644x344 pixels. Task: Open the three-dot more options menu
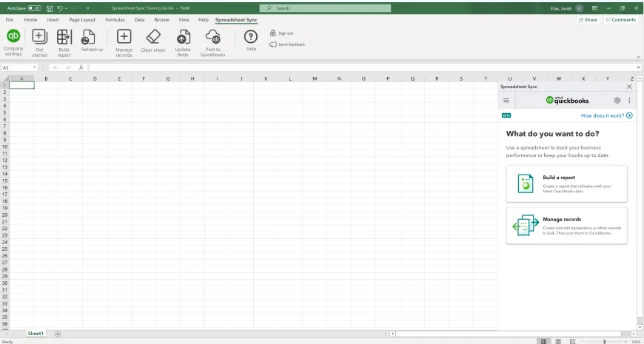[629, 100]
